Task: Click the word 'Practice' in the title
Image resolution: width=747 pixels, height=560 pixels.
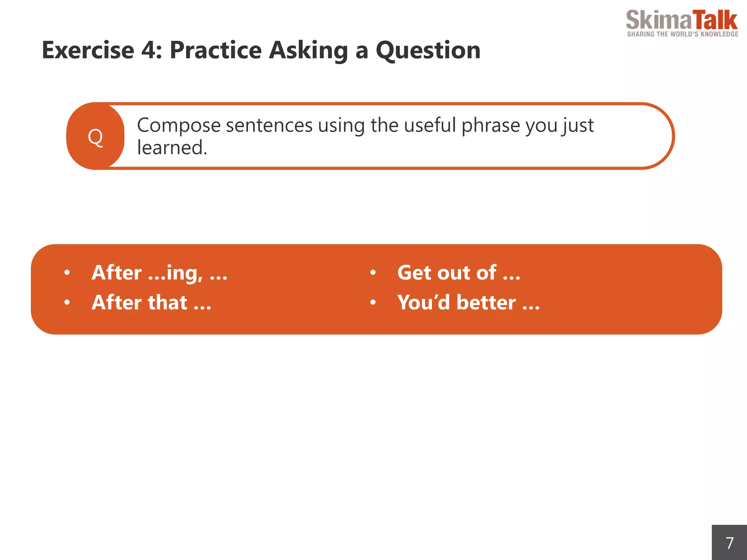Action: [216, 50]
